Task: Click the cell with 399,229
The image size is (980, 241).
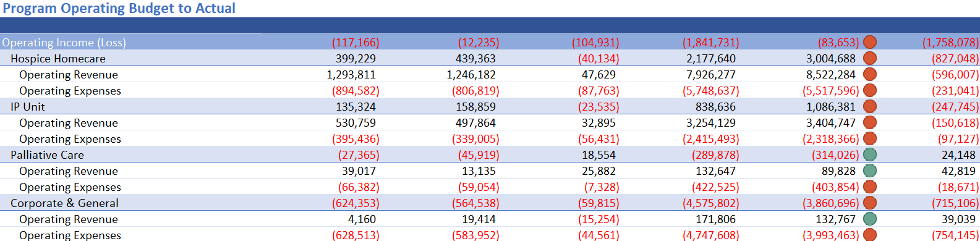Action: click(356, 59)
